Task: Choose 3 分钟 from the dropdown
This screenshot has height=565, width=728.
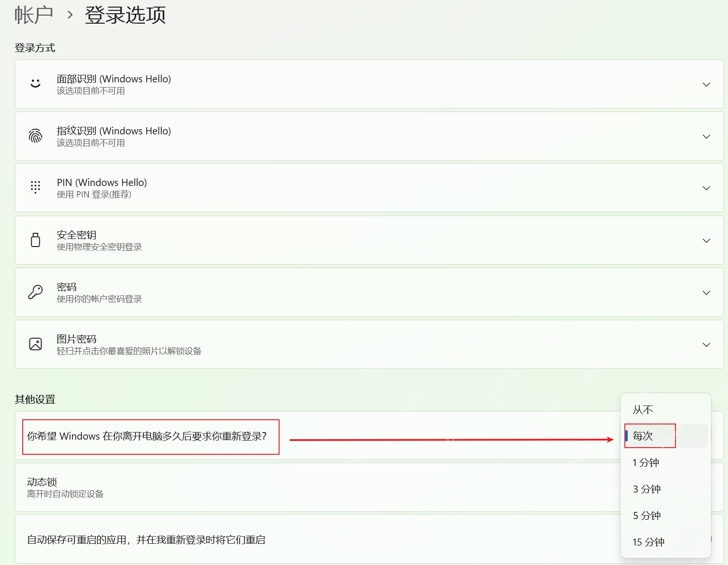Action: (666, 489)
